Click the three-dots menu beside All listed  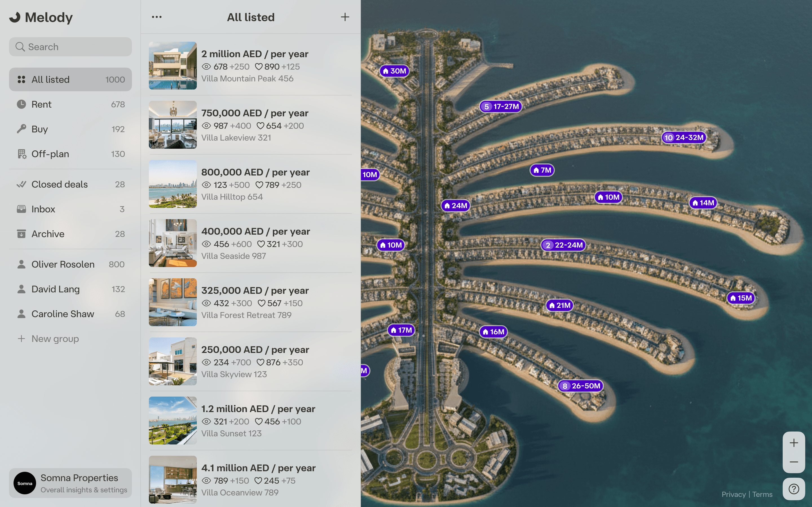point(156,17)
